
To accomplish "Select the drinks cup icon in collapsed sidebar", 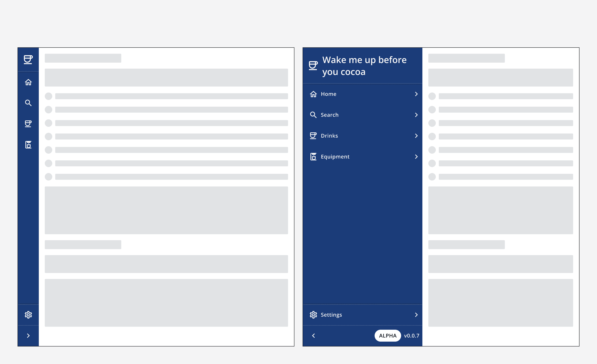I will (28, 124).
